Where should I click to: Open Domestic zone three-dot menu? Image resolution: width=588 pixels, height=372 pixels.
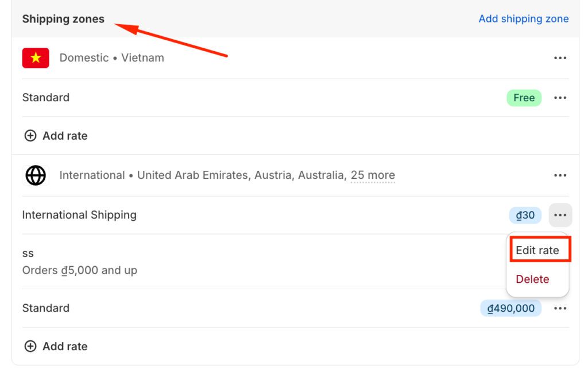560,58
